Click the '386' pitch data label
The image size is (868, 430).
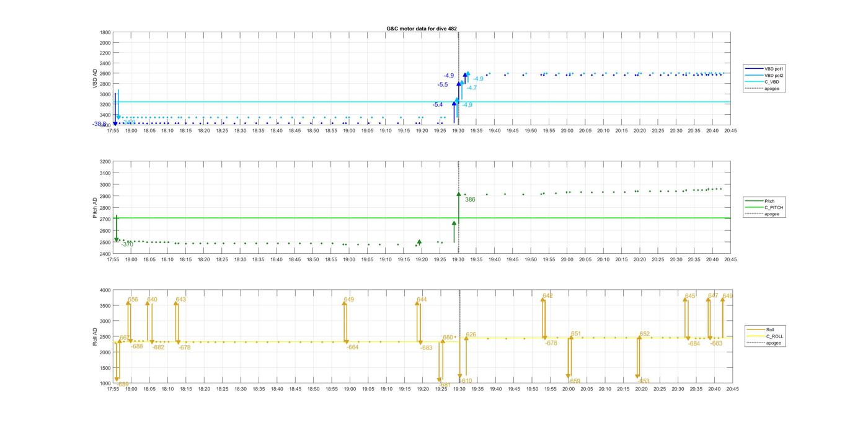point(470,200)
